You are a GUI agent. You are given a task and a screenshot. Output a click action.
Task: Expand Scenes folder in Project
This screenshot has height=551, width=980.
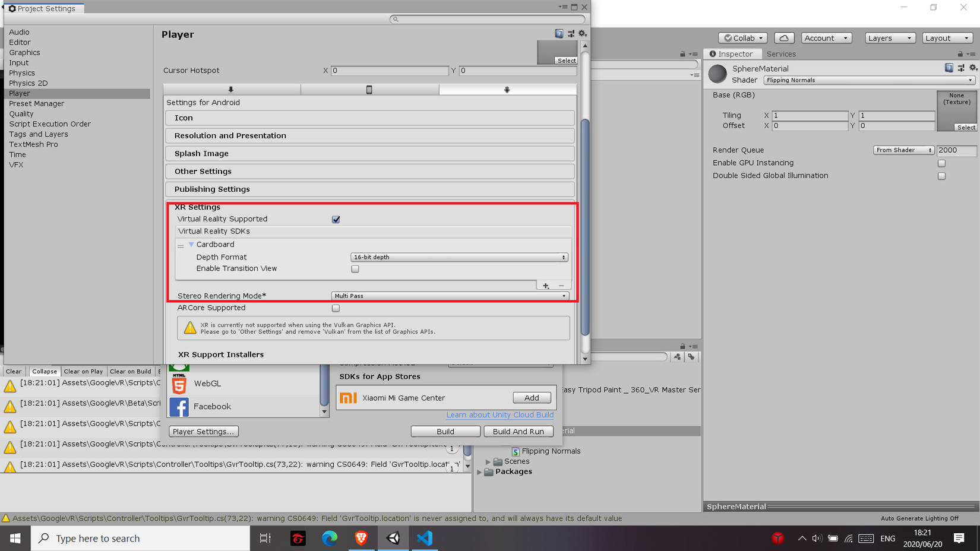[488, 462]
